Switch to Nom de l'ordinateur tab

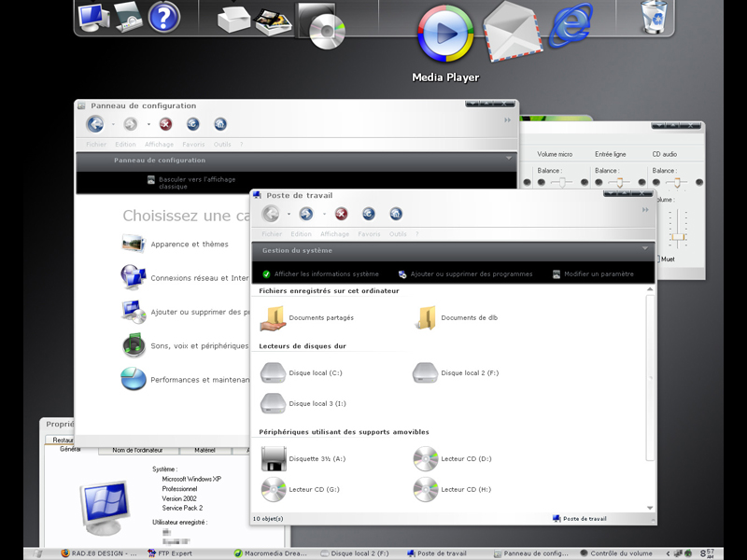pyautogui.click(x=137, y=450)
